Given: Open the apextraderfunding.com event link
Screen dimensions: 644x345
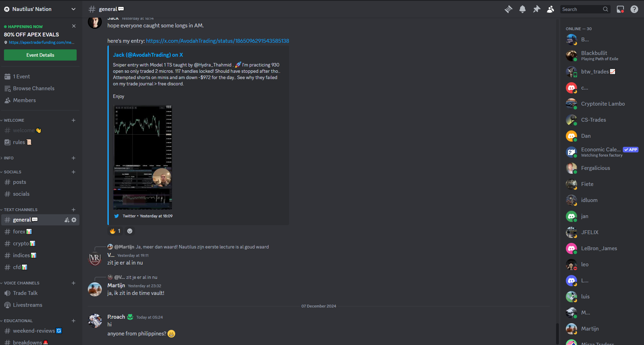Looking at the screenshot, I should coord(42,42).
